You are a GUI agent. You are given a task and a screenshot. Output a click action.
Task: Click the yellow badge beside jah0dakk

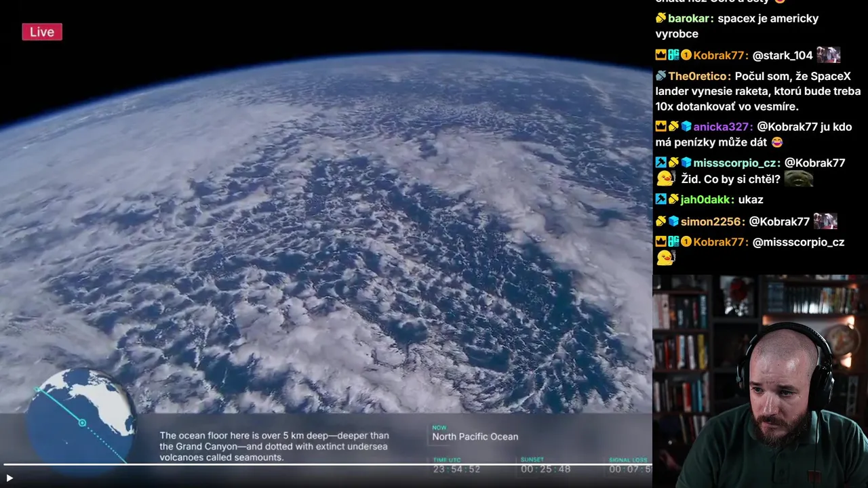point(673,199)
